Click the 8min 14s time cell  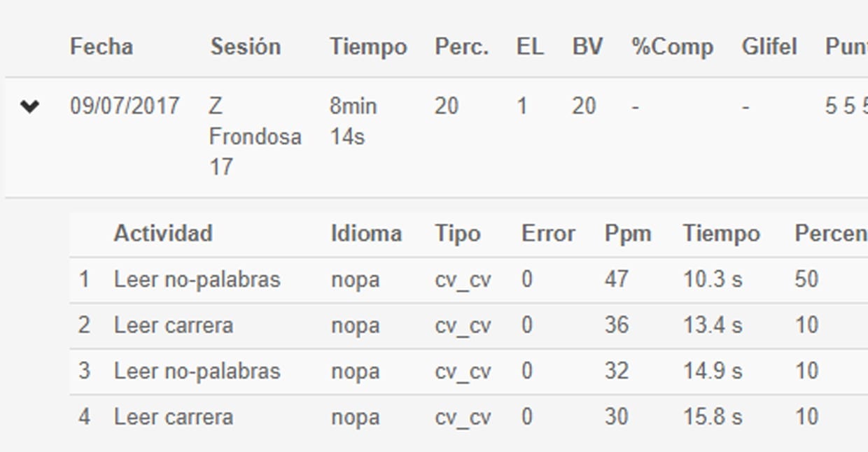[x=353, y=121]
